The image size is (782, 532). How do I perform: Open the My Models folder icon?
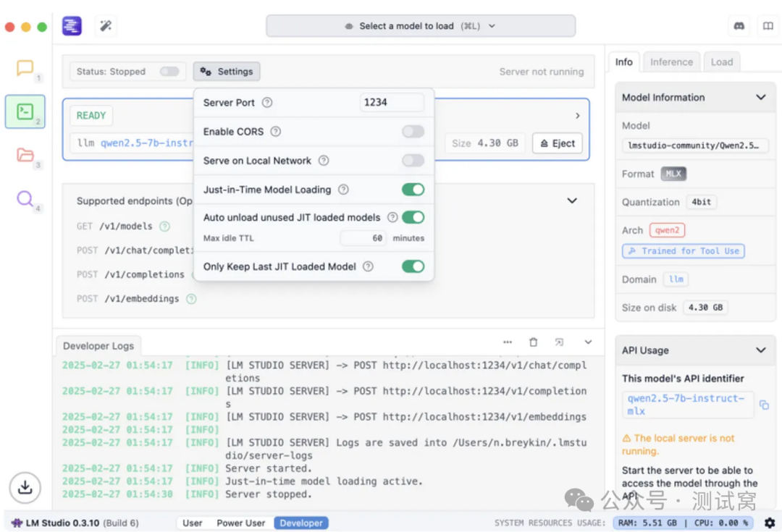tap(25, 155)
